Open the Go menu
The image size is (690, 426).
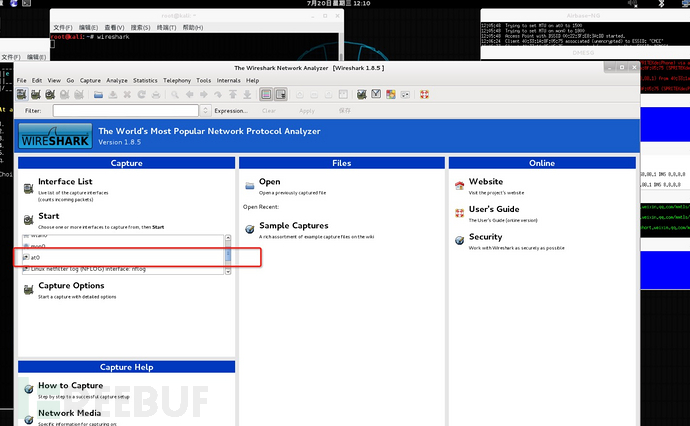click(70, 81)
